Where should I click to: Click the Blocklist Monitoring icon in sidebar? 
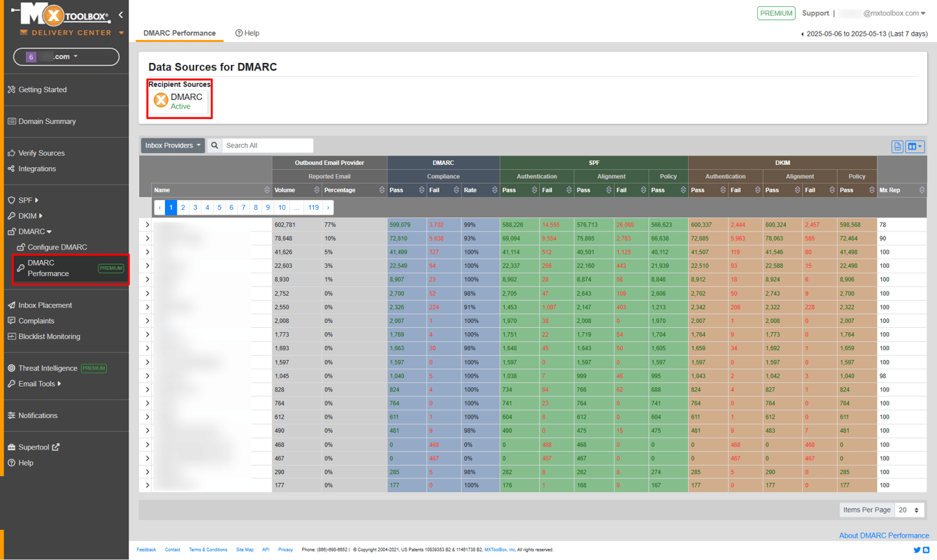12,336
